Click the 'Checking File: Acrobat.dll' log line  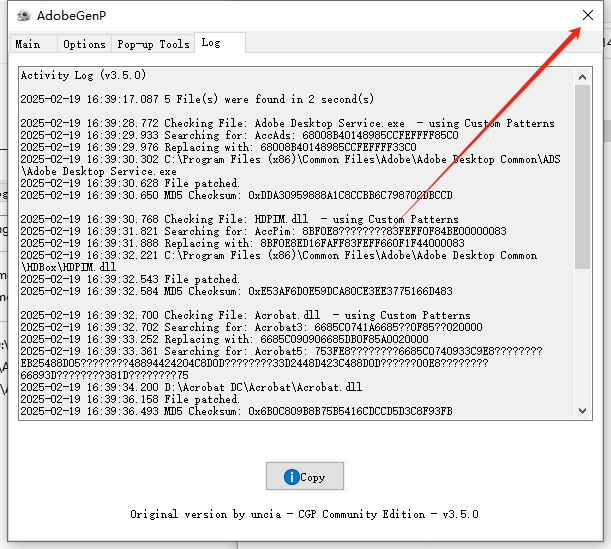tap(245, 315)
